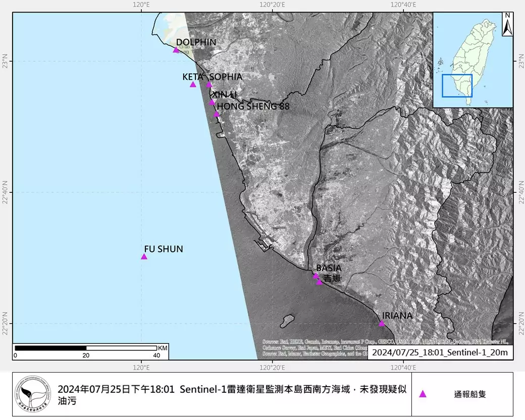Click the IRIANA ship triangle marker
The height and width of the screenshot is (420, 525).
click(x=382, y=324)
